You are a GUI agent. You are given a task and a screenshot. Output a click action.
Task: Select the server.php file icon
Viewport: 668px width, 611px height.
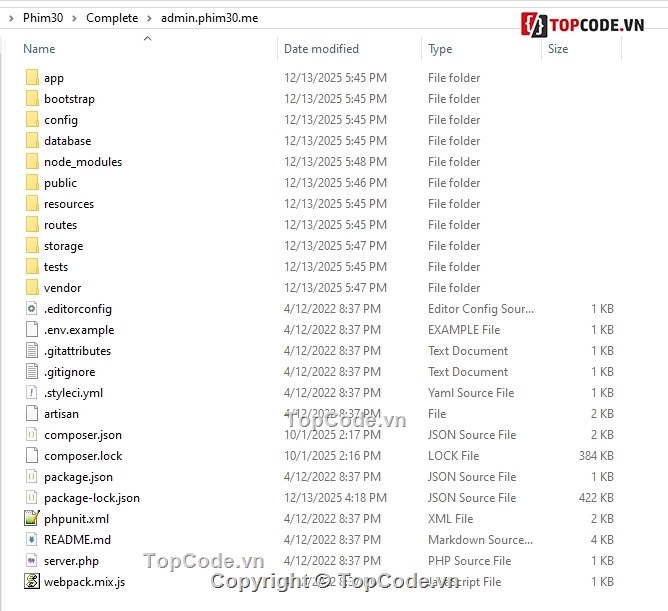click(x=31, y=561)
